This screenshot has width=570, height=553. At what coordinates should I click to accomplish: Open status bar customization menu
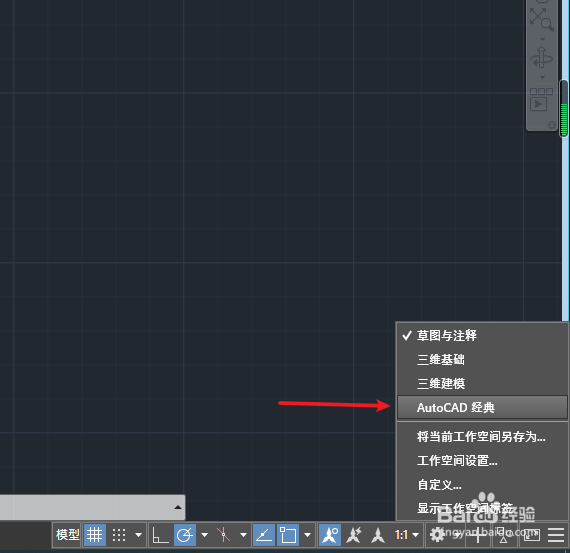pyautogui.click(x=556, y=535)
